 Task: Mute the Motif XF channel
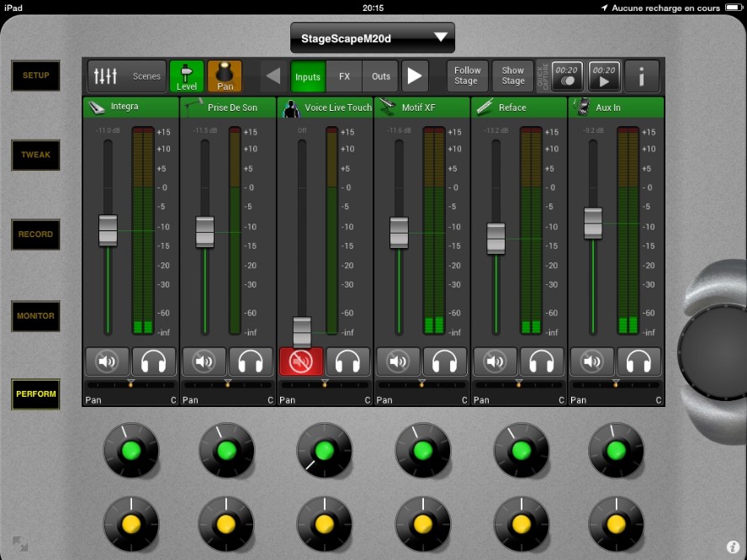pyautogui.click(x=398, y=362)
